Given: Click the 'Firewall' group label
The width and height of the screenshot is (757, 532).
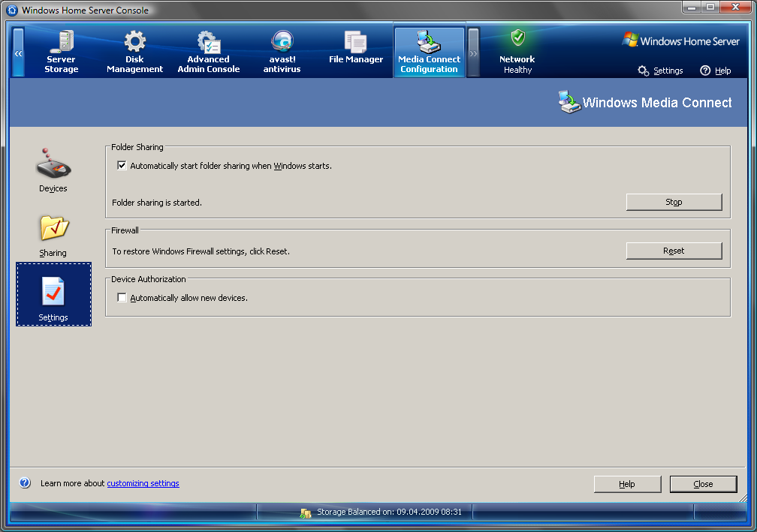Looking at the screenshot, I should coord(125,230).
